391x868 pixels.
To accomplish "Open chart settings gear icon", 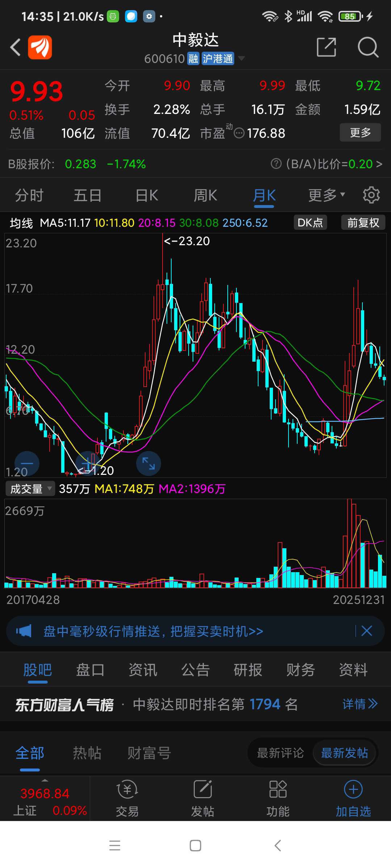I will 371,195.
